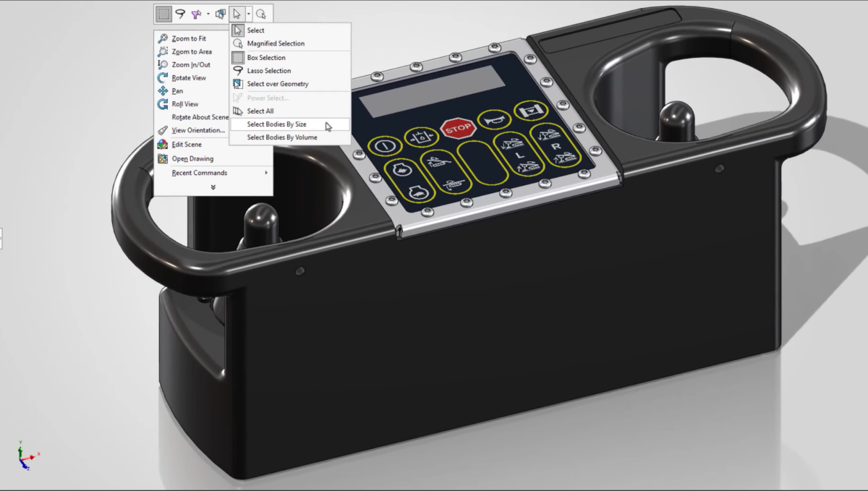Click the selection filter funnel icon
The image size is (868, 491).
click(x=196, y=14)
